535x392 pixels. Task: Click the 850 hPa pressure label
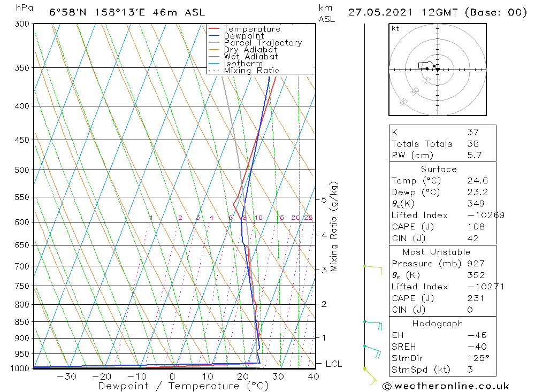tap(22, 322)
